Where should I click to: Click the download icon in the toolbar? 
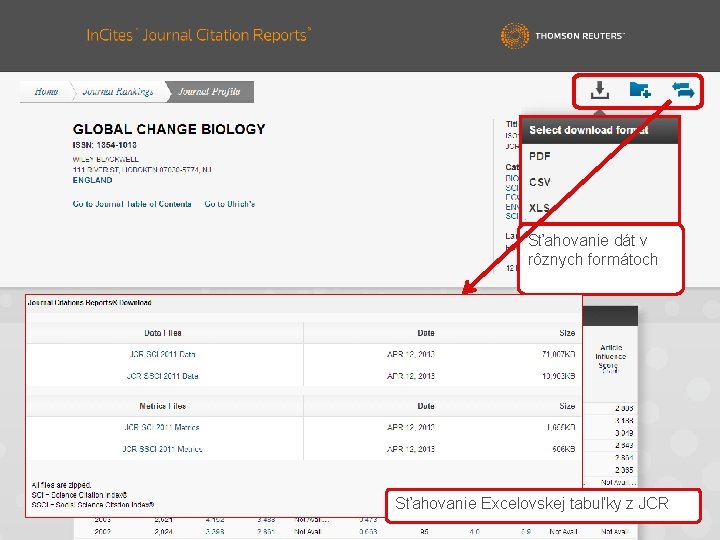tap(600, 90)
